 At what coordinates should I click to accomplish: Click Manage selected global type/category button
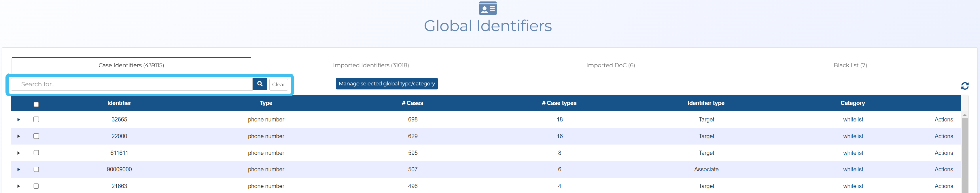387,84
